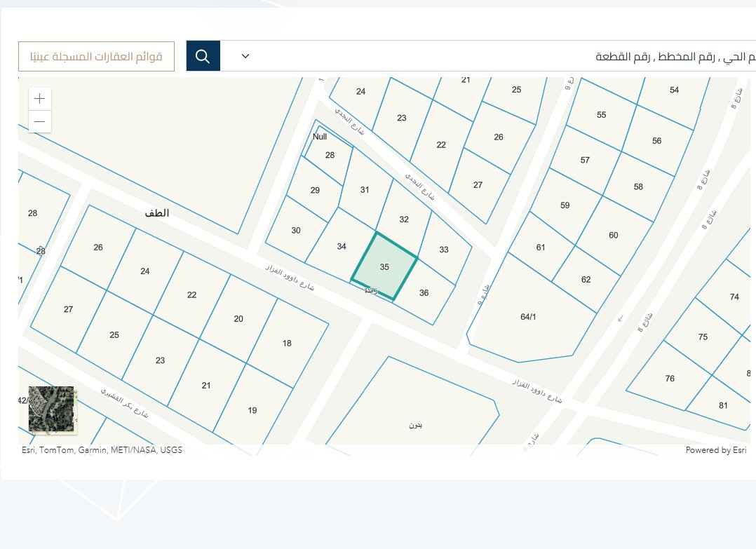The height and width of the screenshot is (549, 756).
Task: Click the الطف district label
Action: pyautogui.click(x=157, y=213)
